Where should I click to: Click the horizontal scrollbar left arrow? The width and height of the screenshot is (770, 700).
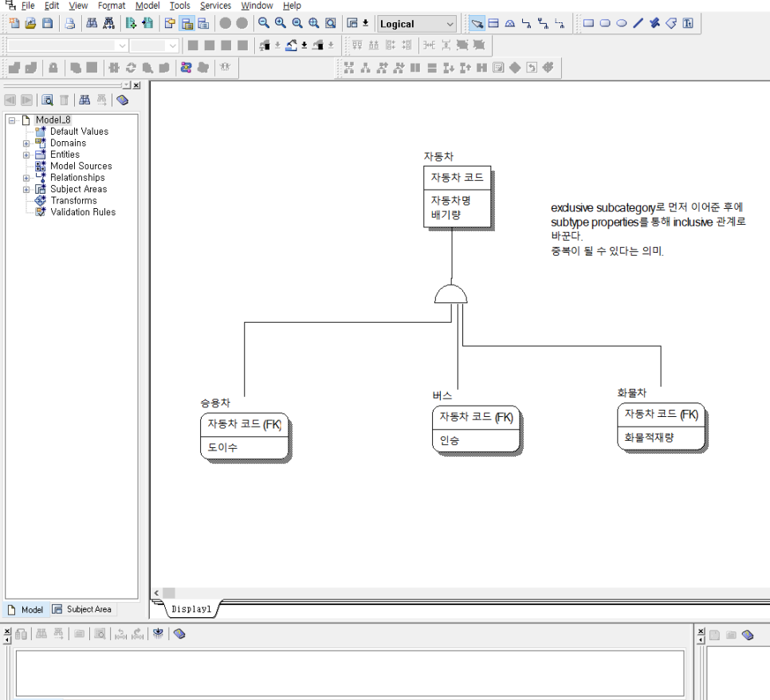click(x=156, y=593)
